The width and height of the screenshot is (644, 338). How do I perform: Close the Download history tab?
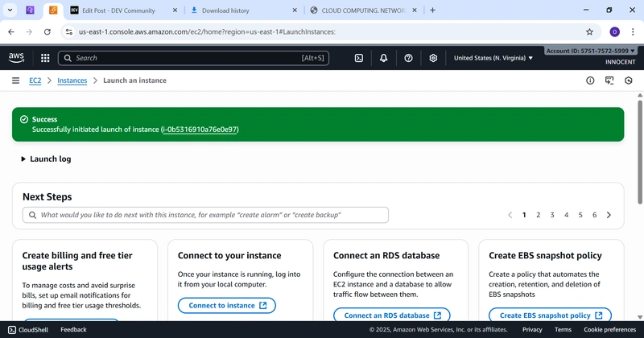[295, 10]
